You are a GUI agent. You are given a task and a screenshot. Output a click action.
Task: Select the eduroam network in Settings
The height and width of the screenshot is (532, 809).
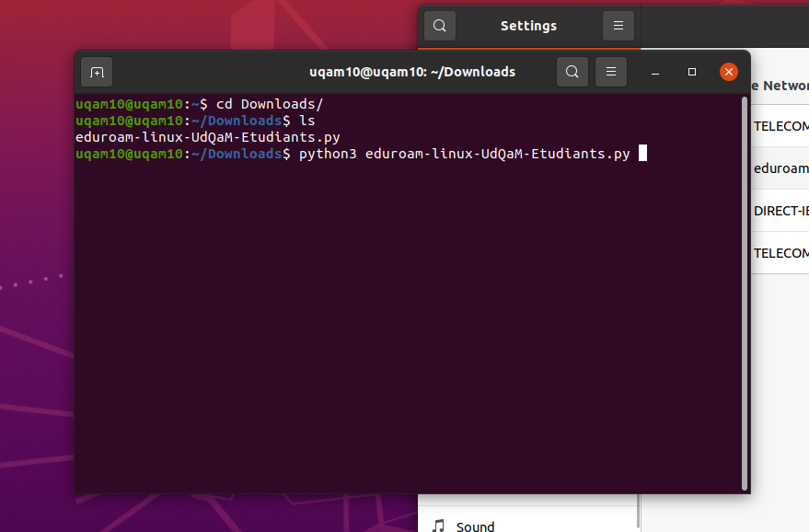coord(780,168)
